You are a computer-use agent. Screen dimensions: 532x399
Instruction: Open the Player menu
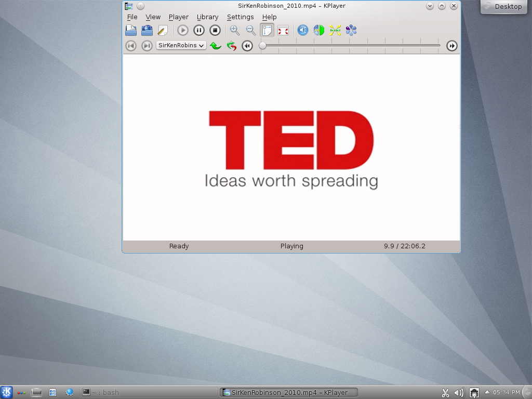pos(179,17)
